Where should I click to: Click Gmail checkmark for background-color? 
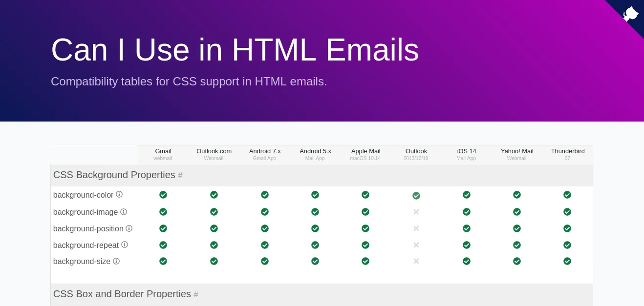[x=163, y=195]
